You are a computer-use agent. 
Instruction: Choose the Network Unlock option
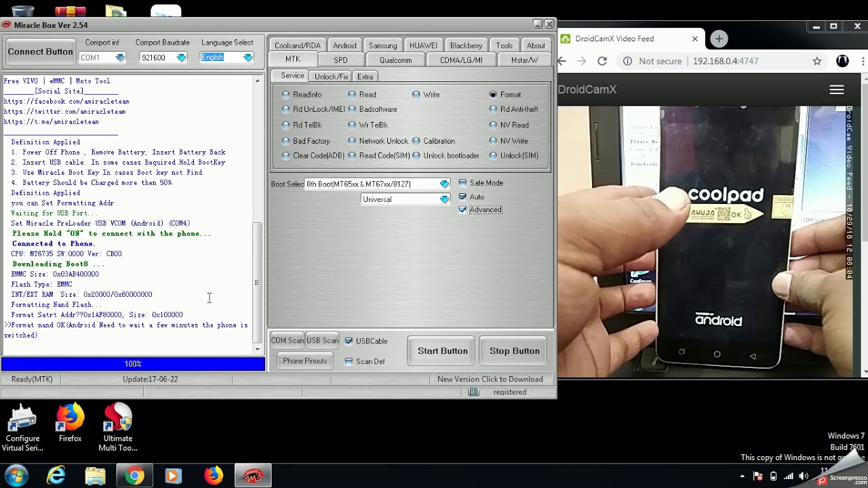(378, 141)
